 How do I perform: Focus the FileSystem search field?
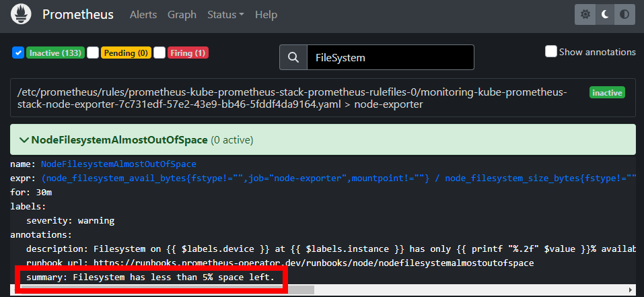(x=390, y=57)
